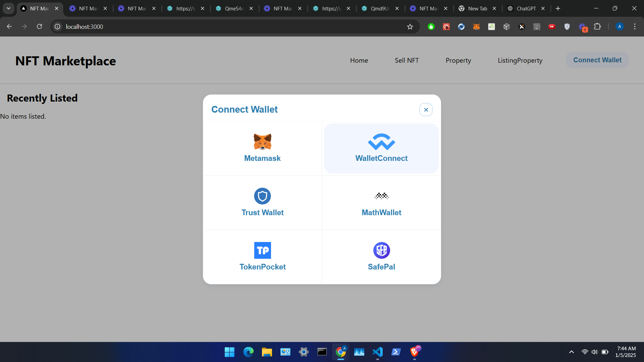Click the Sell NFT navigation link

(x=407, y=60)
